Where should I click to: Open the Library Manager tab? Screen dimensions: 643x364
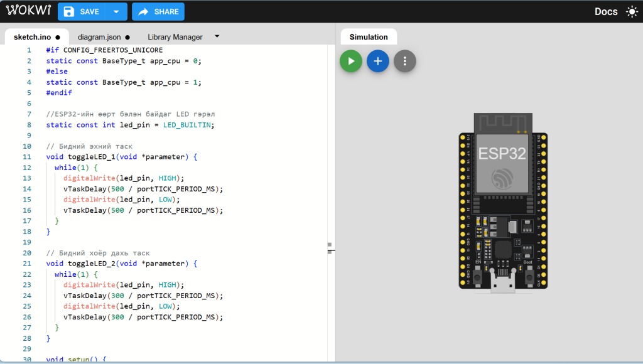click(175, 37)
